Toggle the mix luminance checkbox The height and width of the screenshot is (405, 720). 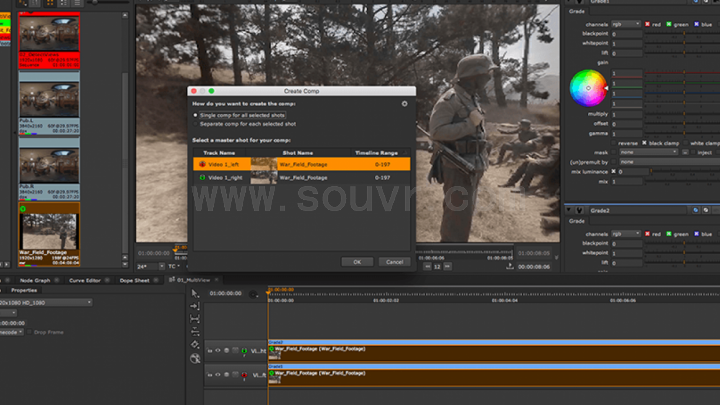click(x=613, y=171)
